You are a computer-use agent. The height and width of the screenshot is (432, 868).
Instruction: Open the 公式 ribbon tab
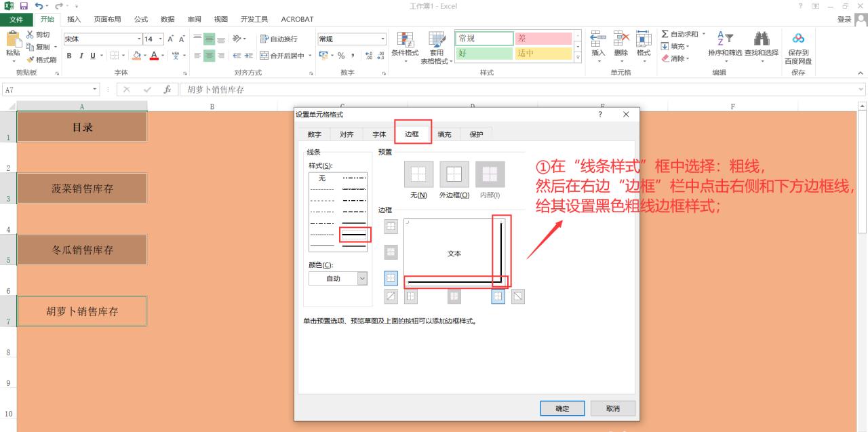tap(141, 19)
